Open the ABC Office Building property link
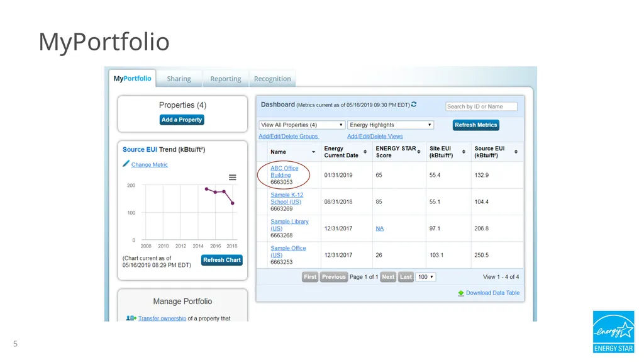 [x=284, y=171]
